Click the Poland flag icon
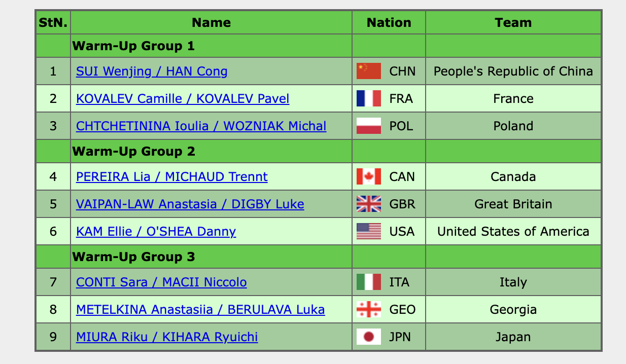Image resolution: width=626 pixels, height=364 pixels. click(x=369, y=126)
